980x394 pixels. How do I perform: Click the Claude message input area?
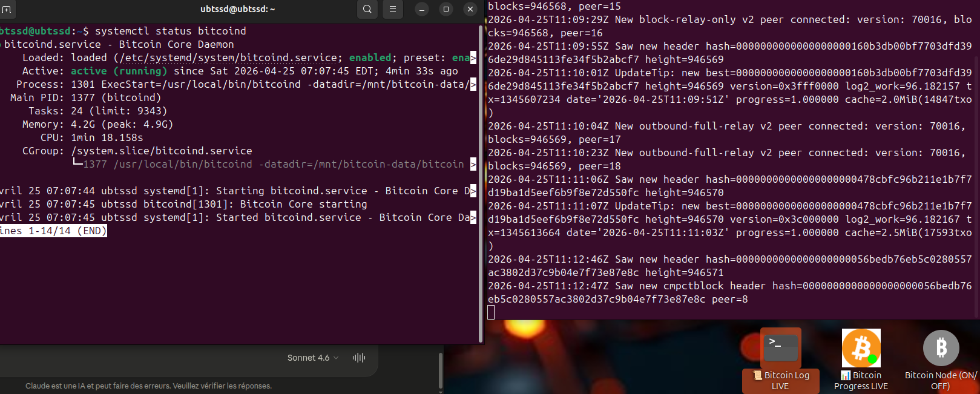(x=151, y=358)
